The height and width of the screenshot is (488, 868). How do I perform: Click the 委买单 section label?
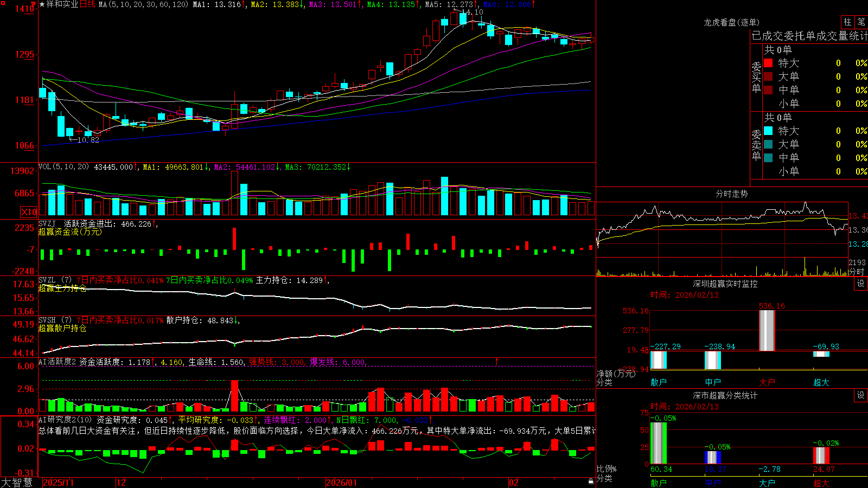(756, 76)
